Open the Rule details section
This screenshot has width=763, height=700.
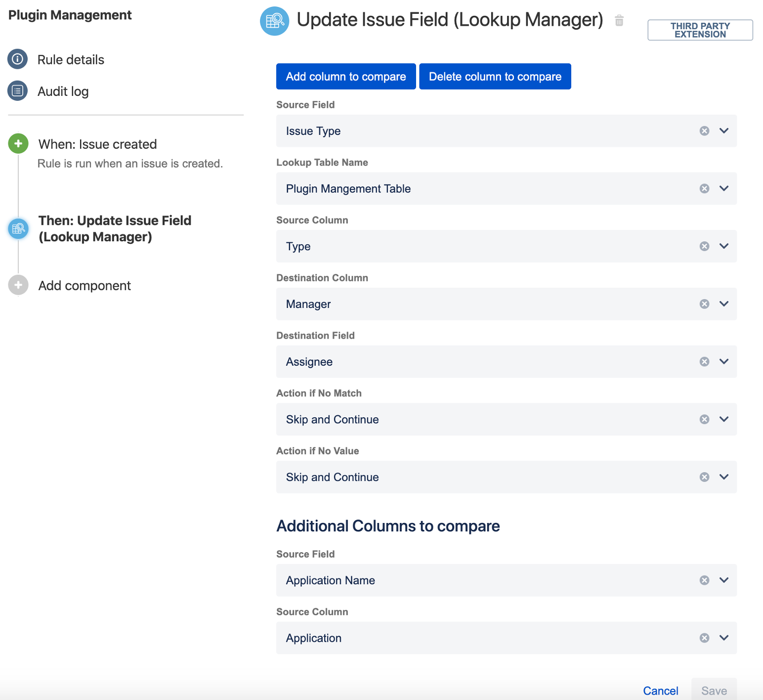tap(71, 60)
